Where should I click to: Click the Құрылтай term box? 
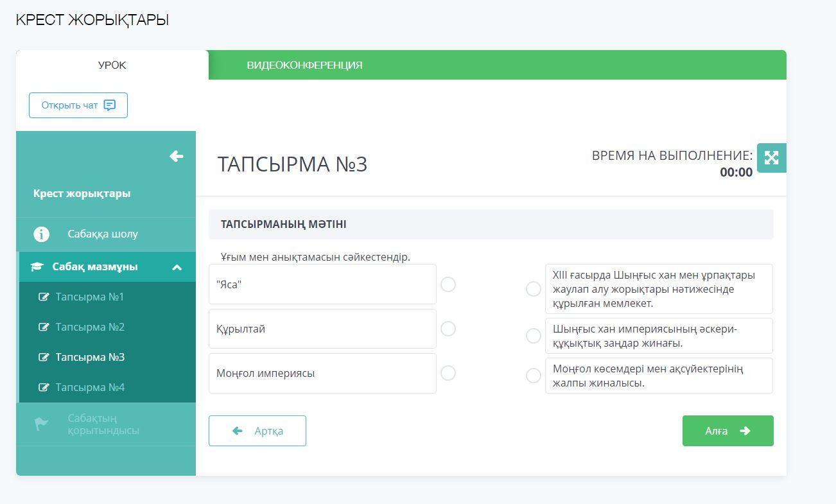[x=322, y=329]
